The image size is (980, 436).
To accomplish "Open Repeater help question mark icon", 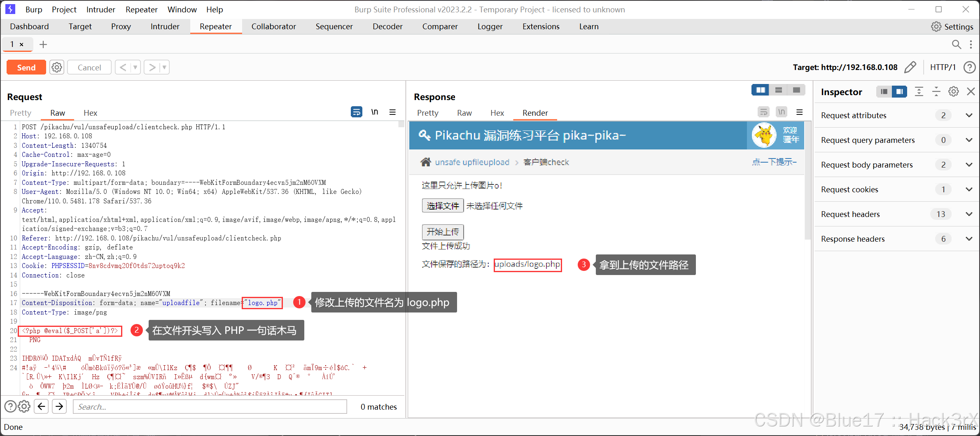I will click(969, 67).
